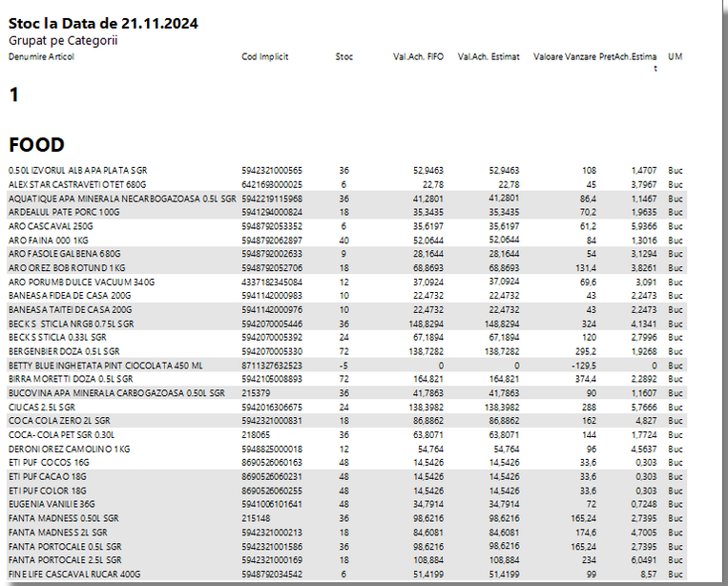This screenshot has height=586, width=728.
Task: Select sale value 131,4
Action: click(x=586, y=268)
